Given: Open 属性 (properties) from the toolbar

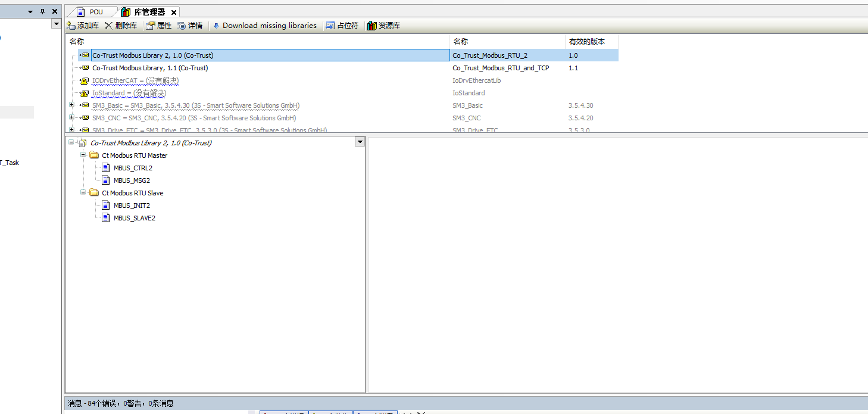Looking at the screenshot, I should pos(159,26).
